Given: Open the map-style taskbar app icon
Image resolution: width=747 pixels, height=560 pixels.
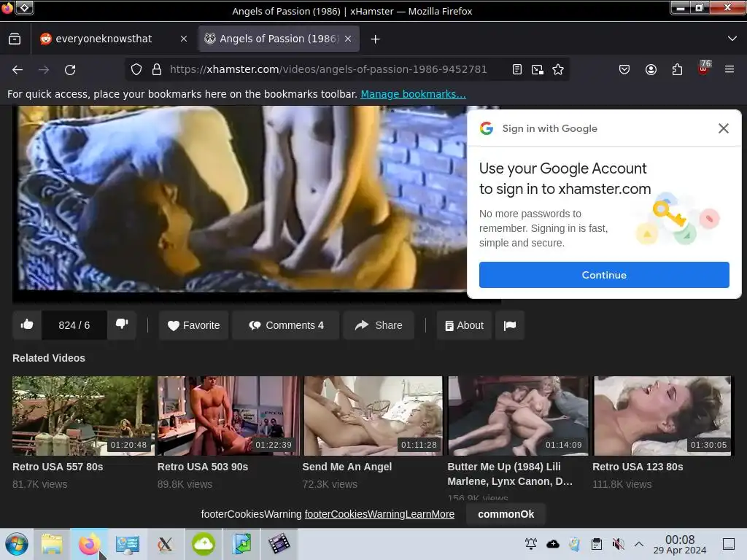Looking at the screenshot, I should click(x=241, y=544).
